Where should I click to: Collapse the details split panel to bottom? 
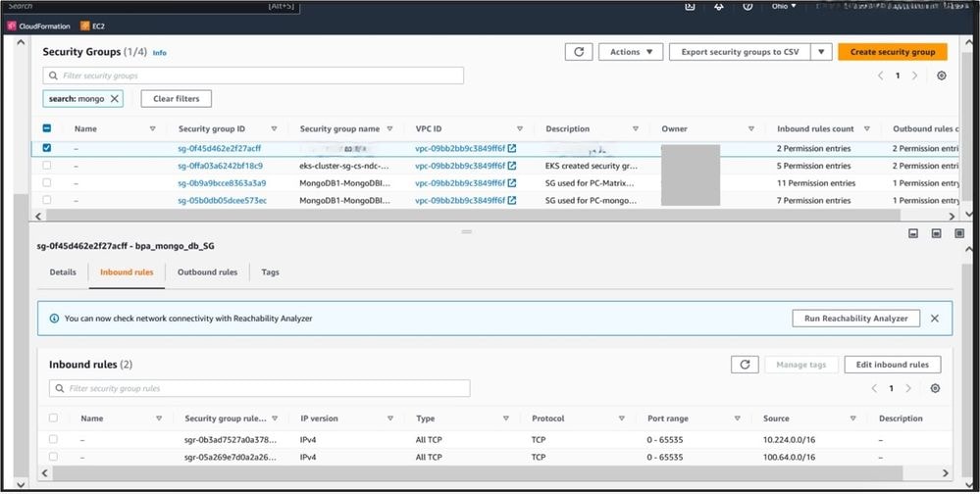coord(913,233)
